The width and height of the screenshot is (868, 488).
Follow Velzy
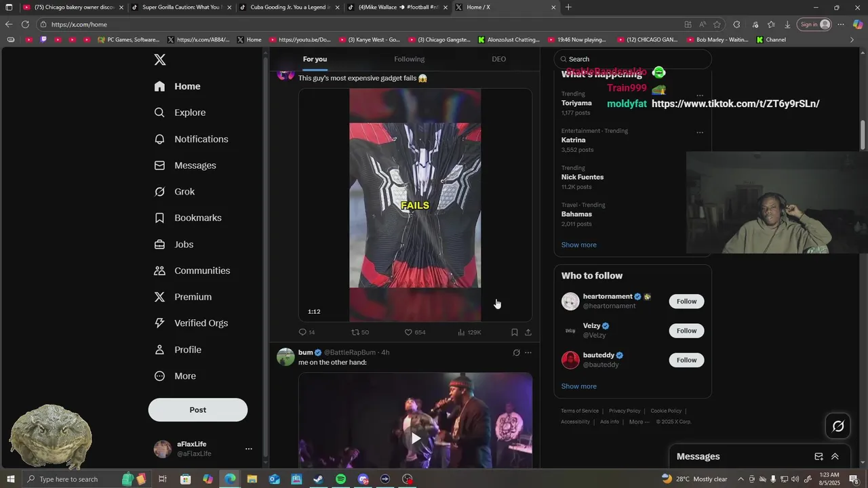[x=686, y=331]
